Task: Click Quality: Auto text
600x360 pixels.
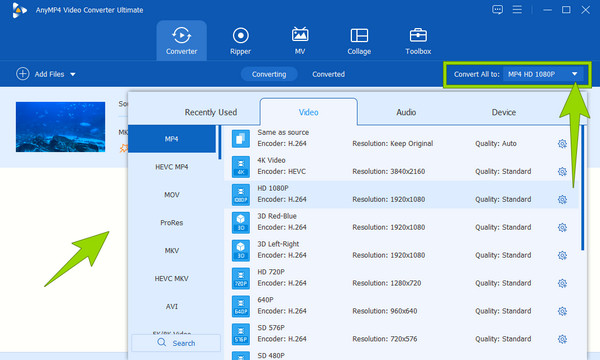Action: point(496,143)
